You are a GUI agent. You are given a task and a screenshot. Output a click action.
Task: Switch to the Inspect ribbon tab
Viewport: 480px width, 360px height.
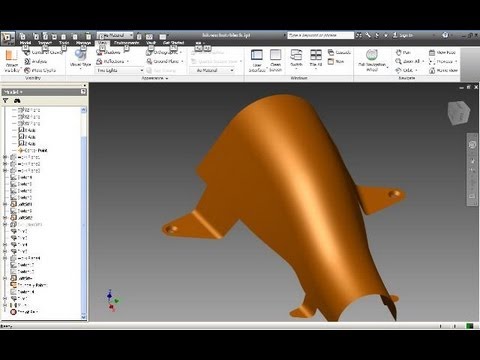tap(45, 43)
